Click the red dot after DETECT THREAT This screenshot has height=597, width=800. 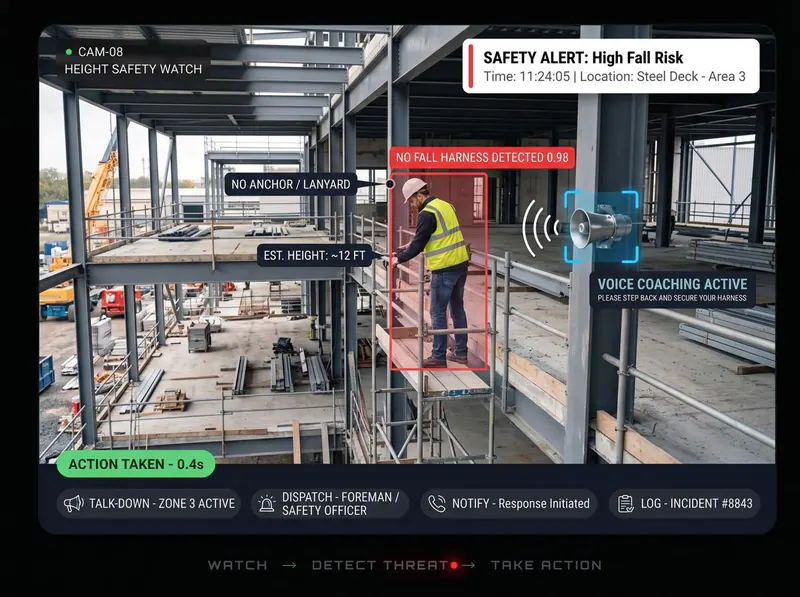454,565
